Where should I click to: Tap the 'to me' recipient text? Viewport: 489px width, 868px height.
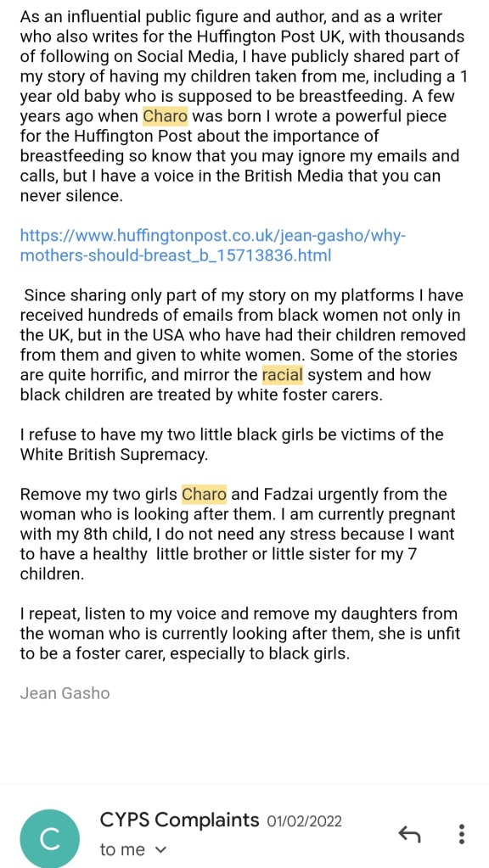122,849
